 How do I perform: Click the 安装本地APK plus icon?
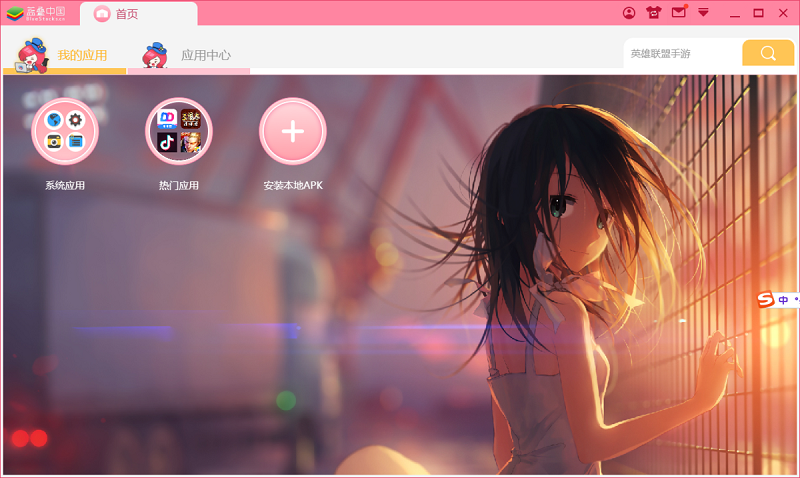point(293,131)
